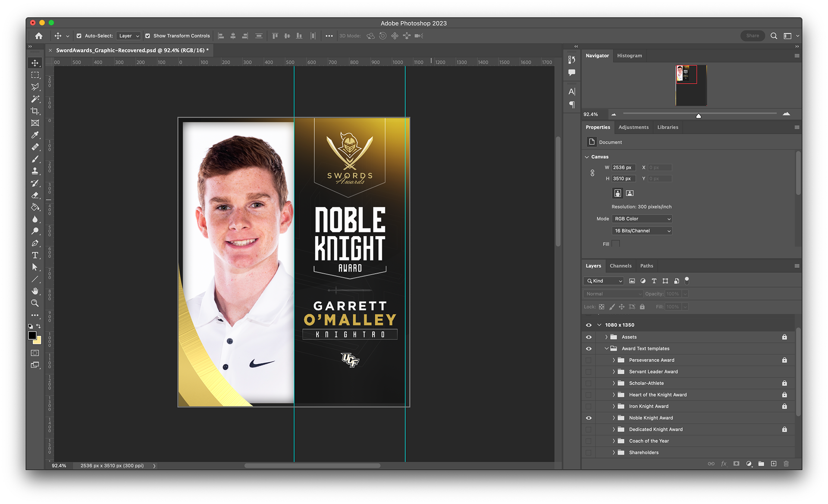Expand the Assets group
The image size is (828, 504).
click(x=606, y=337)
